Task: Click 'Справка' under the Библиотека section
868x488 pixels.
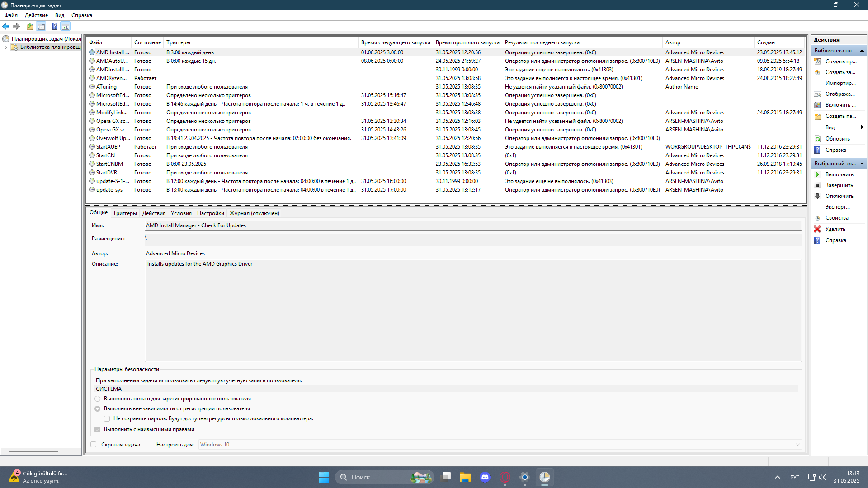Action: (835, 150)
